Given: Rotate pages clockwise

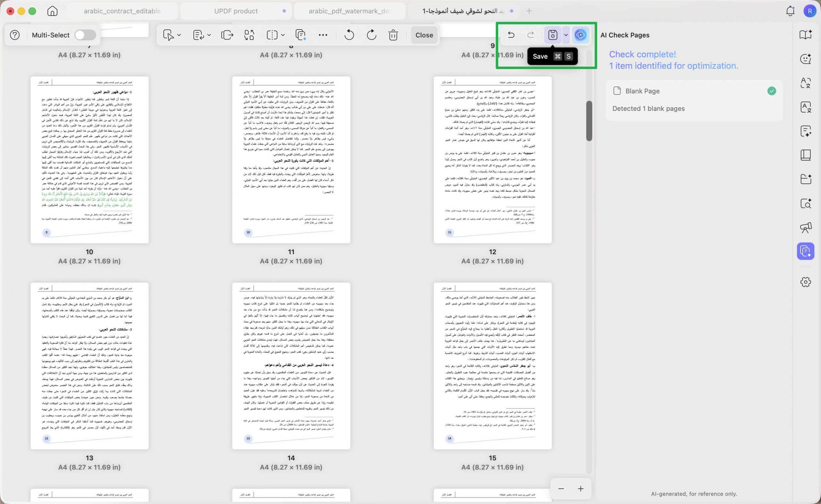Looking at the screenshot, I should (371, 35).
